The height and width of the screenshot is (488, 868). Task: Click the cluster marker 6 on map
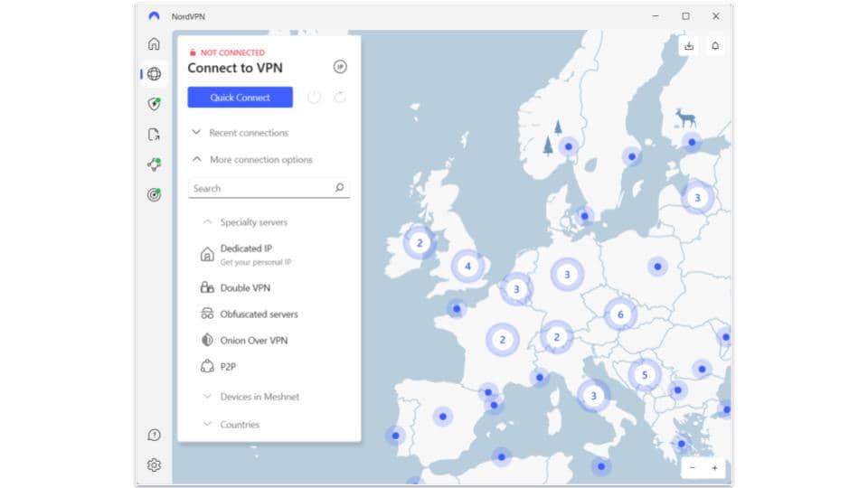620,314
